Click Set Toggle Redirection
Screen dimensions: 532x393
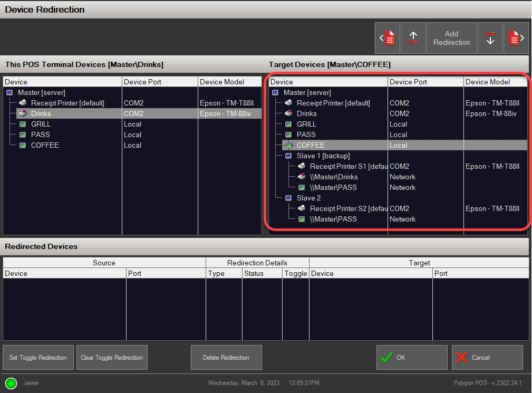[x=37, y=357]
